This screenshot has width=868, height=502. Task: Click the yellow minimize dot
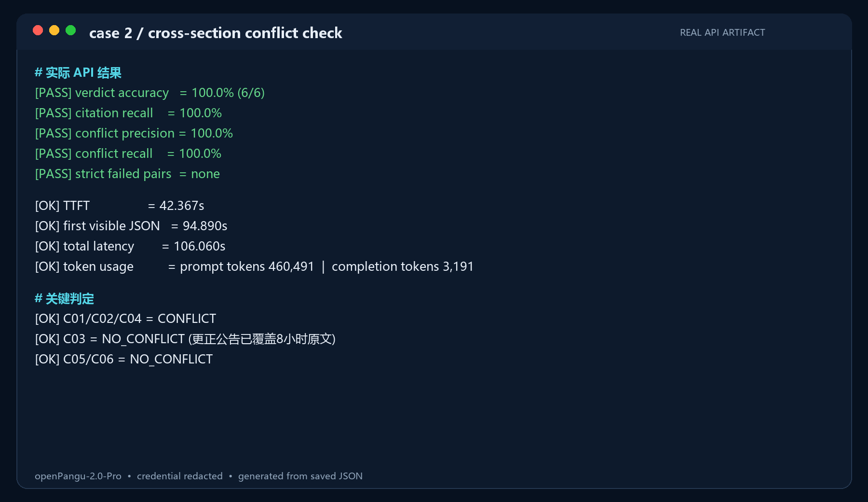pyautogui.click(x=54, y=30)
